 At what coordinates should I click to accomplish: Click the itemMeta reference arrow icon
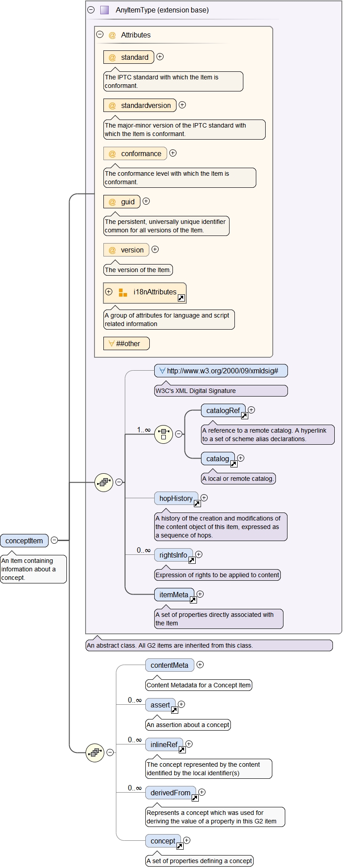(x=193, y=600)
